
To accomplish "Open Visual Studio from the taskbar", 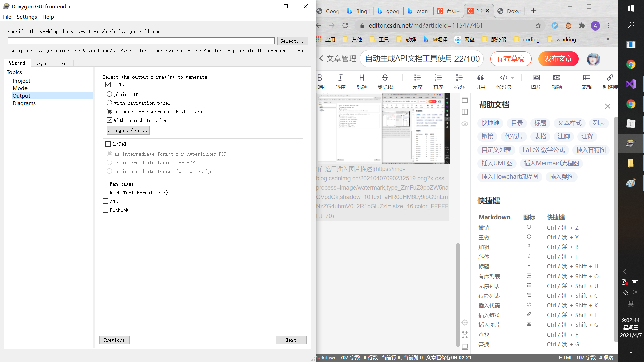I will [x=631, y=84].
